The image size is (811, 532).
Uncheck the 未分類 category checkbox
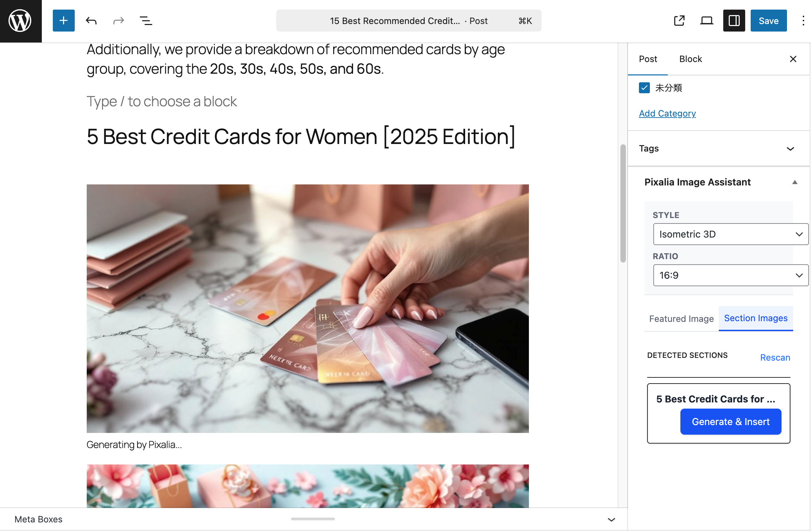tap(644, 88)
